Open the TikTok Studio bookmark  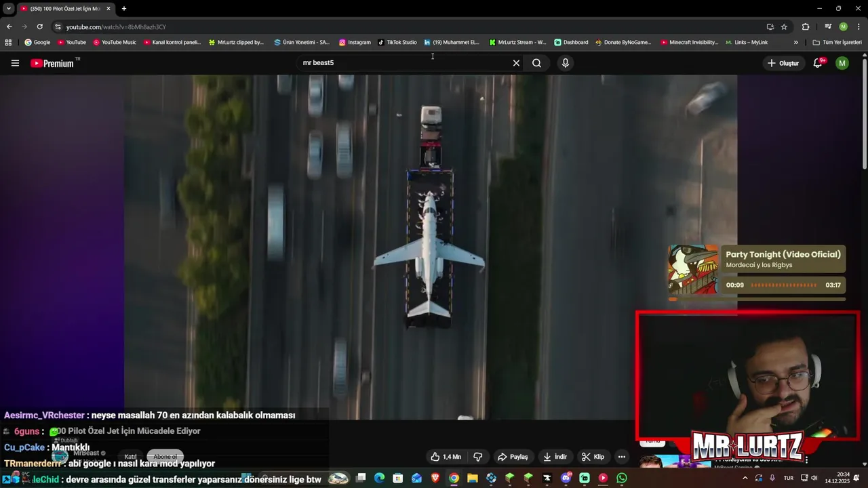point(397,42)
